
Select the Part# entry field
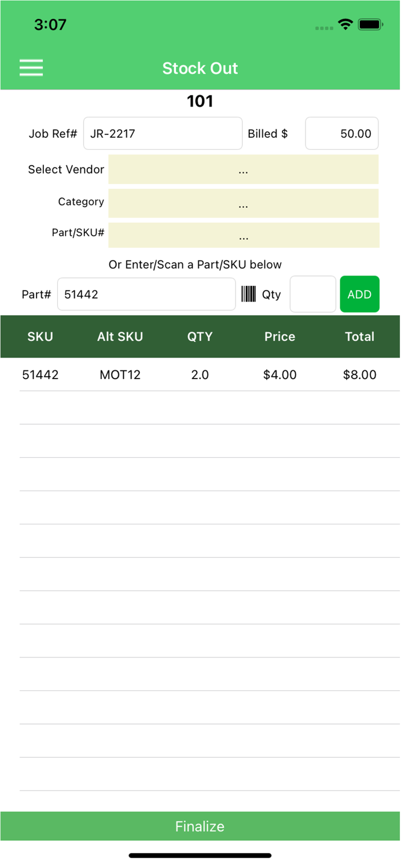point(146,294)
